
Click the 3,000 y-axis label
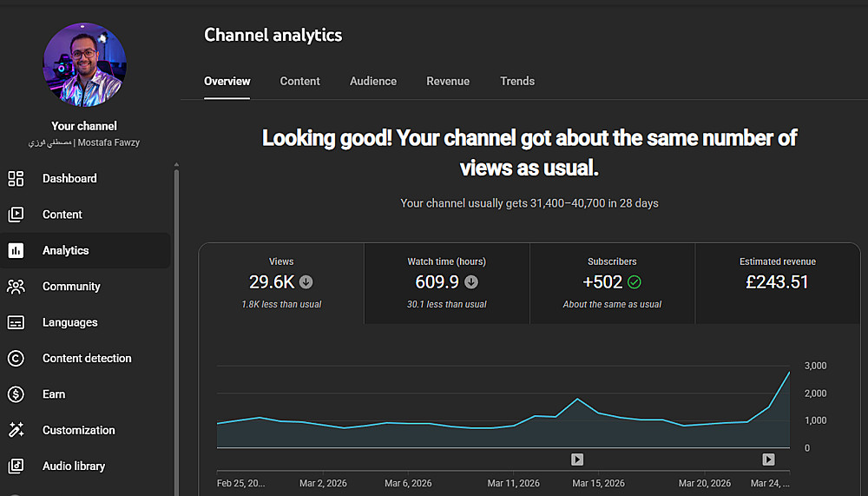[x=815, y=366]
